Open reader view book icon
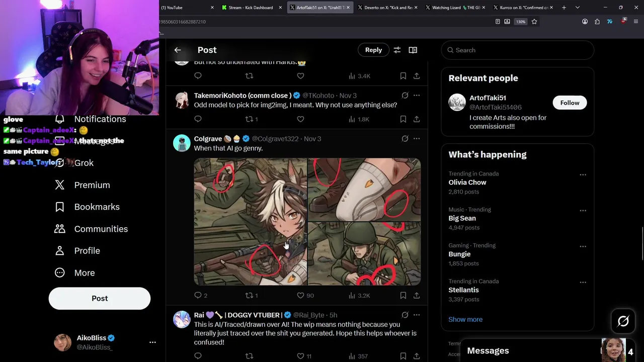Screen dimensions: 644x362 click(413, 50)
